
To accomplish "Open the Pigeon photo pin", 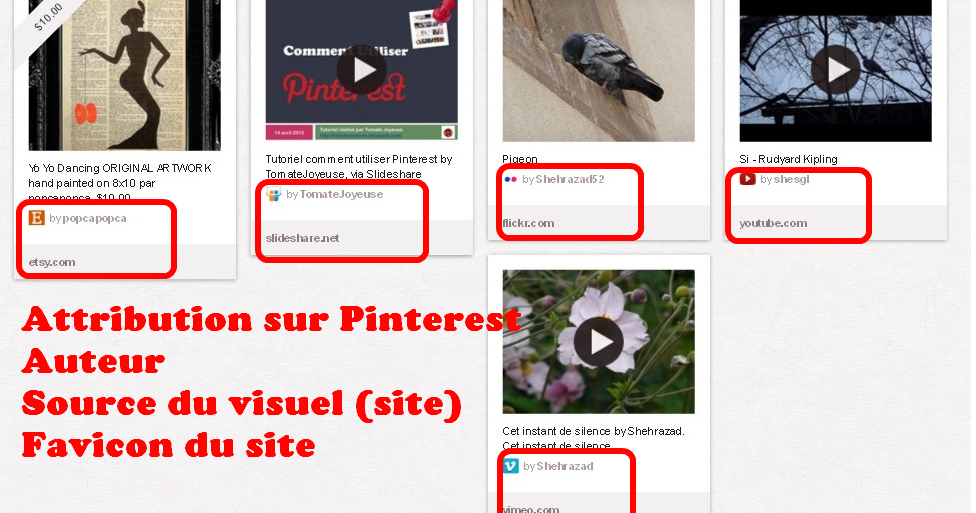I will coord(599,71).
